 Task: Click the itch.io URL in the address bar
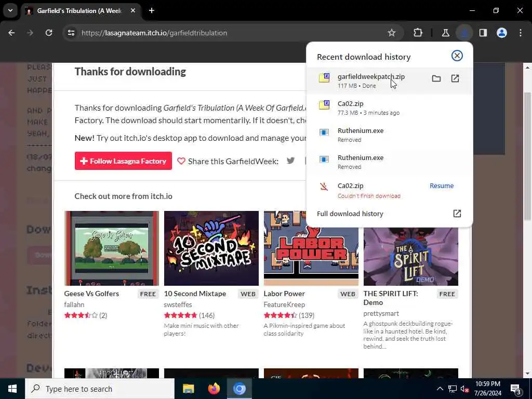154,33
